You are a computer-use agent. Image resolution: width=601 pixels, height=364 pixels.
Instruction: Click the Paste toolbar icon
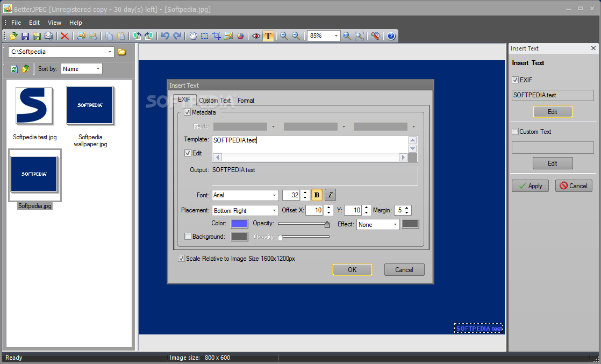(x=121, y=36)
